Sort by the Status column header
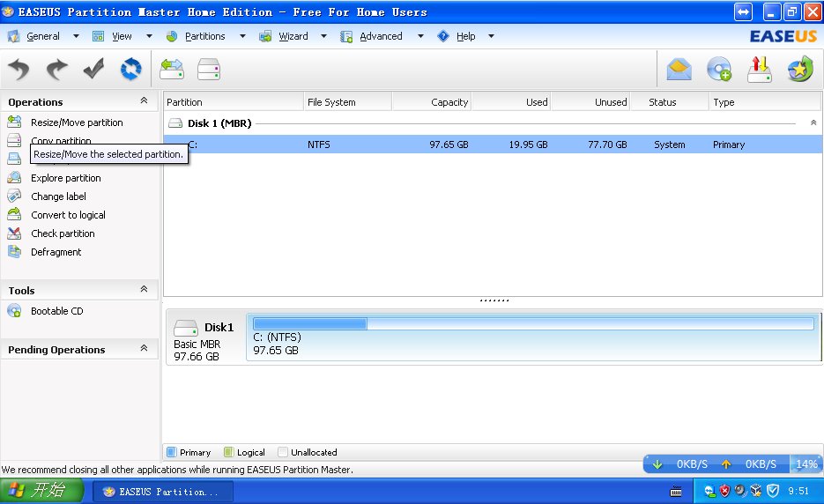Image resolution: width=824 pixels, height=504 pixels. [x=670, y=102]
